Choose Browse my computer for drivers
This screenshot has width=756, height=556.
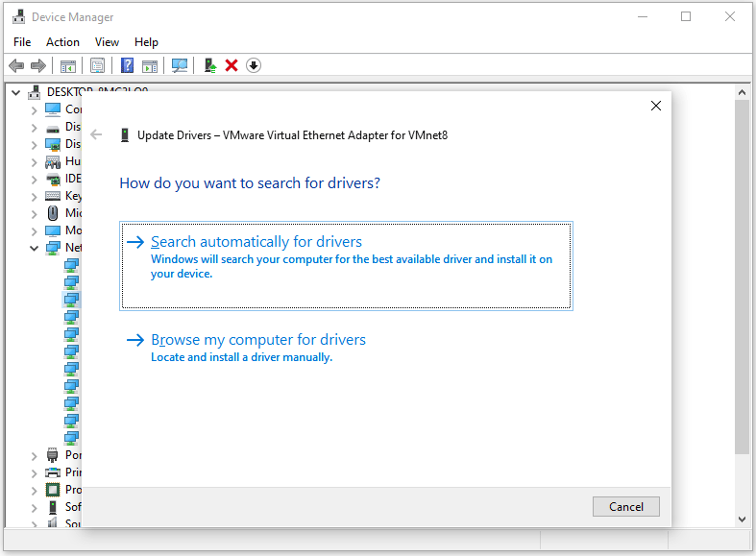pos(257,340)
